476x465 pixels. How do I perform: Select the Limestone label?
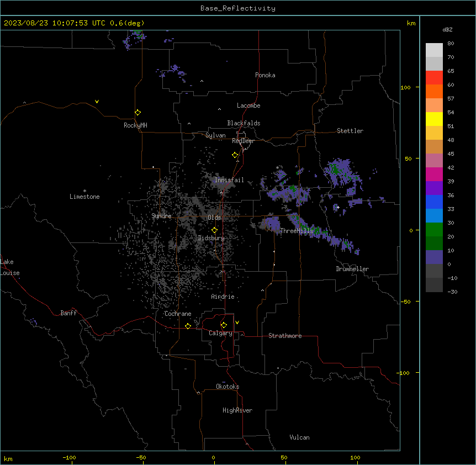84,197
